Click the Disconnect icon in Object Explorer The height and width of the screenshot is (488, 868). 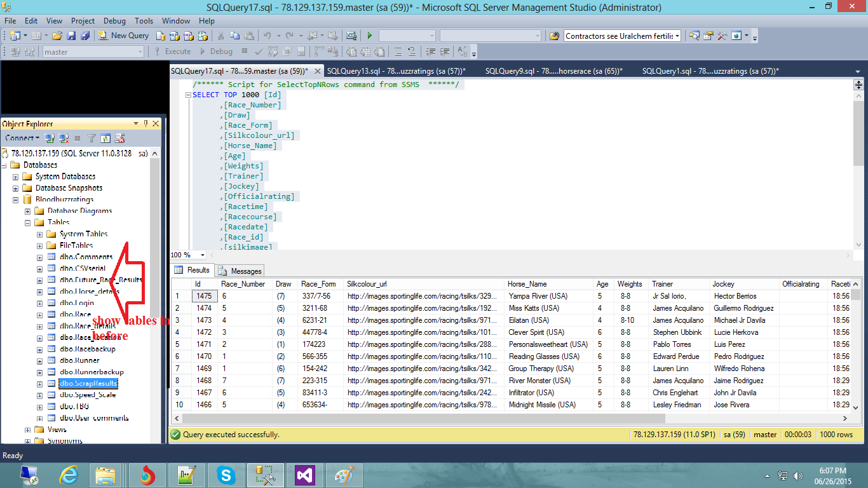pyautogui.click(x=64, y=138)
